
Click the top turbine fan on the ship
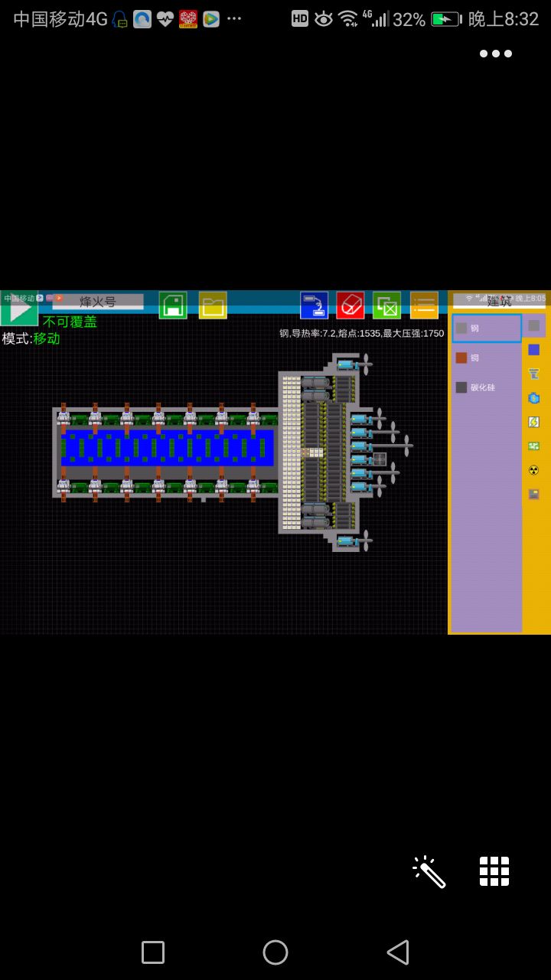point(367,364)
